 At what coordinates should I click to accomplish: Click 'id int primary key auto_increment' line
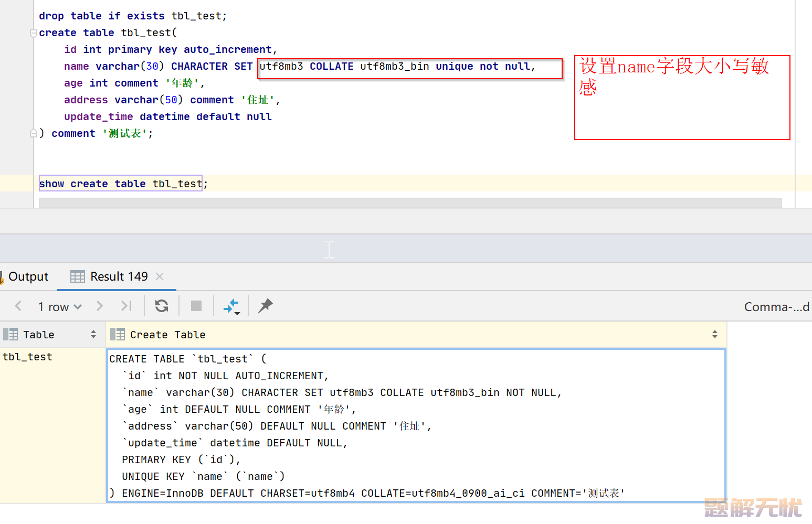coord(171,50)
